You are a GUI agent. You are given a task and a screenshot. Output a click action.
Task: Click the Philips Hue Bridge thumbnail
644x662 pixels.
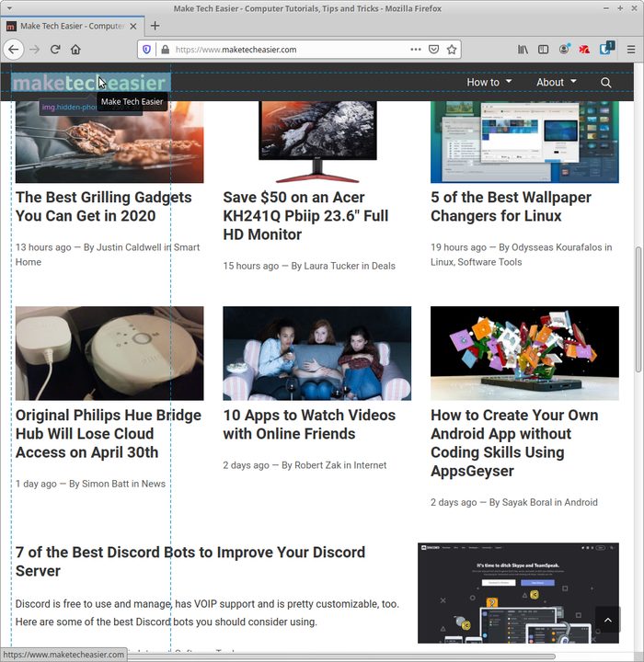[x=109, y=353]
